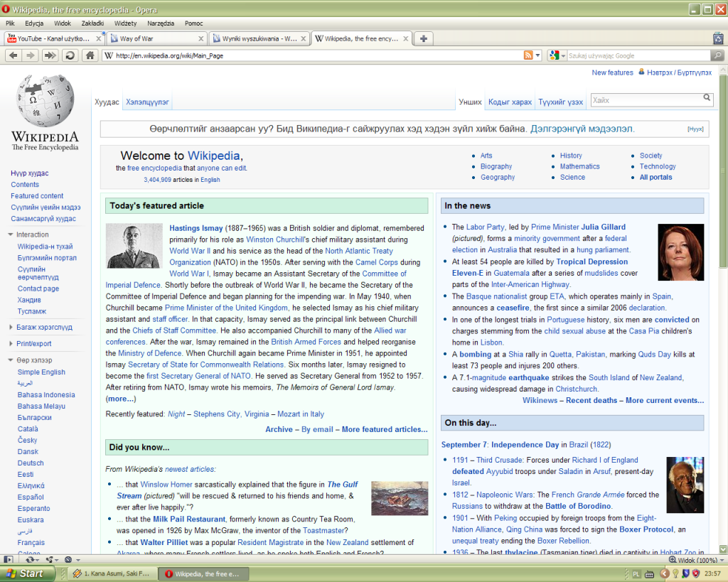Close the YouTube tab
The image size is (728, 582).
98,39
